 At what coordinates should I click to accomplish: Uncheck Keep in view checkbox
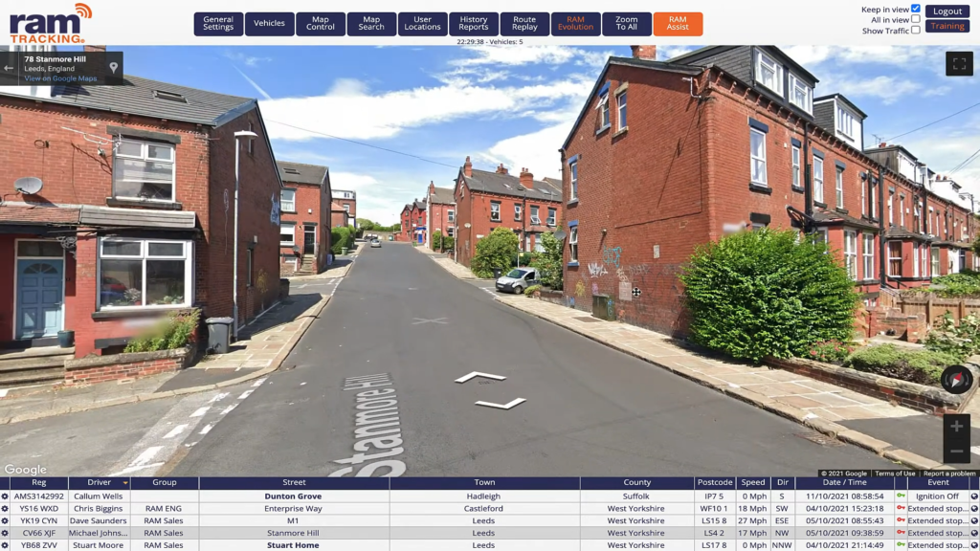pos(916,9)
